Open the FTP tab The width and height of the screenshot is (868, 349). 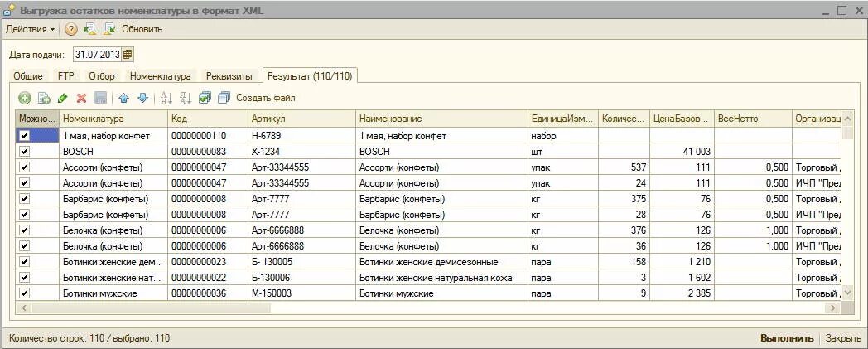(x=66, y=76)
